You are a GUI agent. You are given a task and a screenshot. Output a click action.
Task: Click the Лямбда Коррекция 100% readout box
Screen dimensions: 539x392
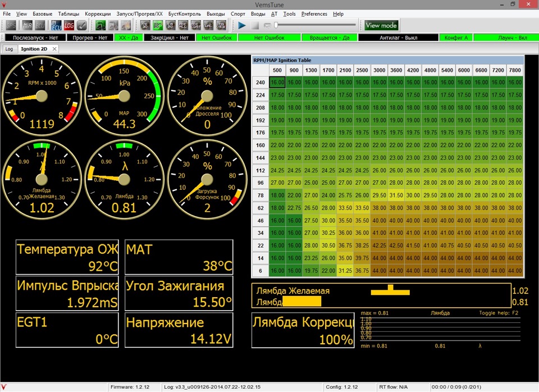(x=303, y=330)
